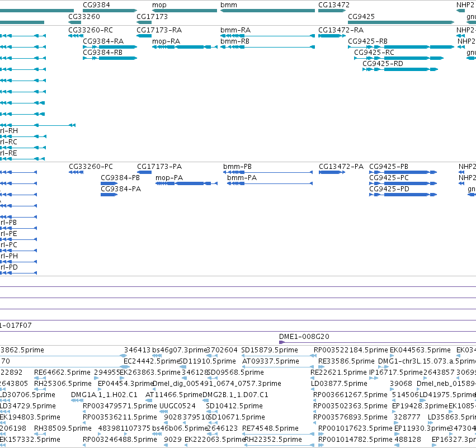Image resolution: width=476 pixels, height=448 pixels.
Task: Select EST label SD15879.5prime
Action: click(x=270, y=350)
